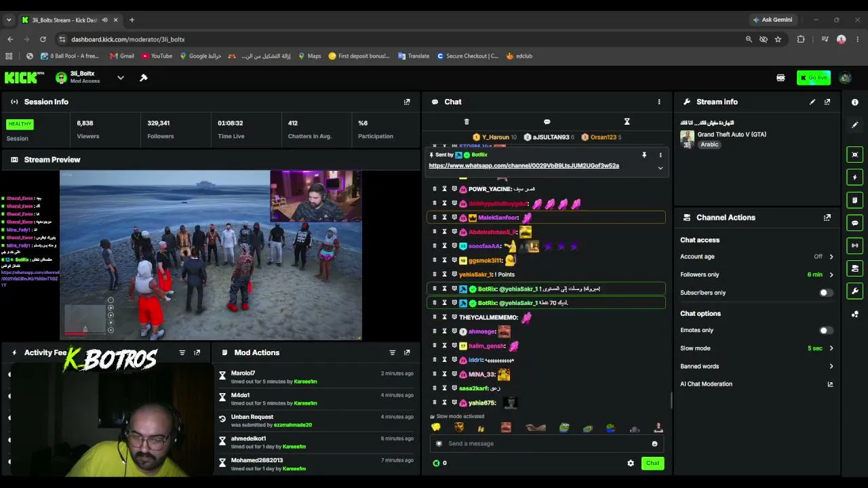Select the trash icon tab in Chat
This screenshot has width=868, height=488.
[x=467, y=122]
